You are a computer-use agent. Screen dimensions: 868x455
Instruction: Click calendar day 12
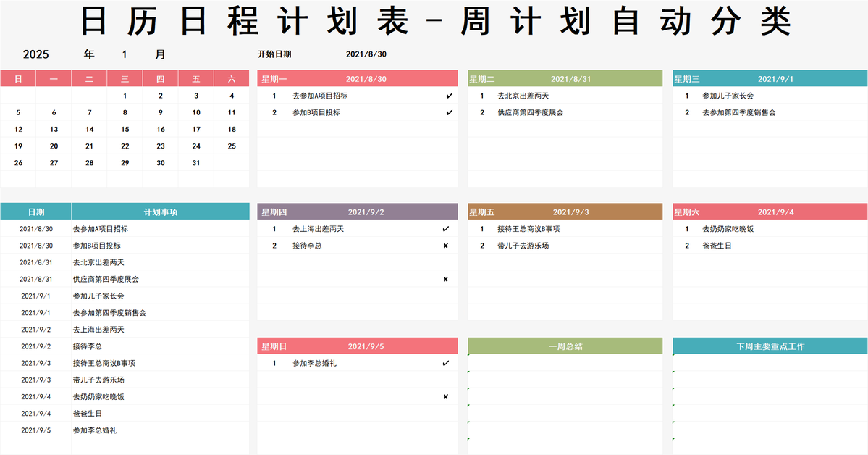18,130
